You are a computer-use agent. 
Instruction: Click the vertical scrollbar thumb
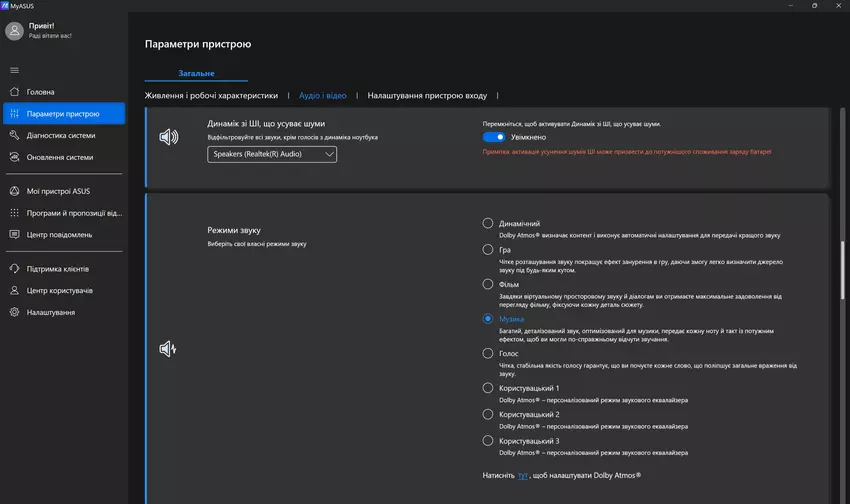[x=843, y=268]
